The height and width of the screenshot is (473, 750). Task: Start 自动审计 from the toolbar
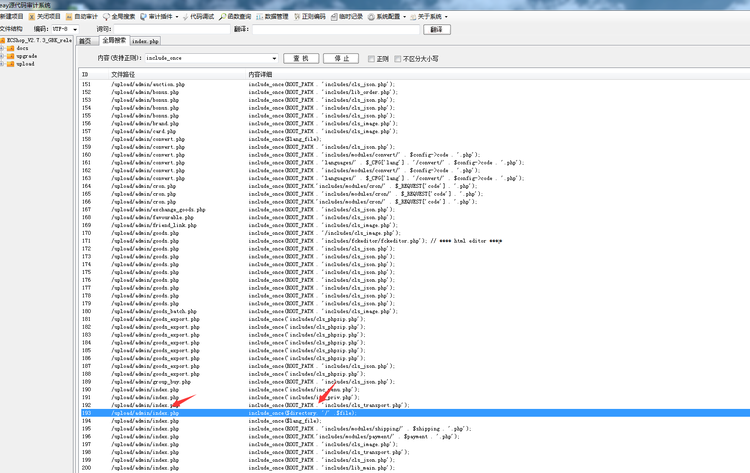click(82, 17)
